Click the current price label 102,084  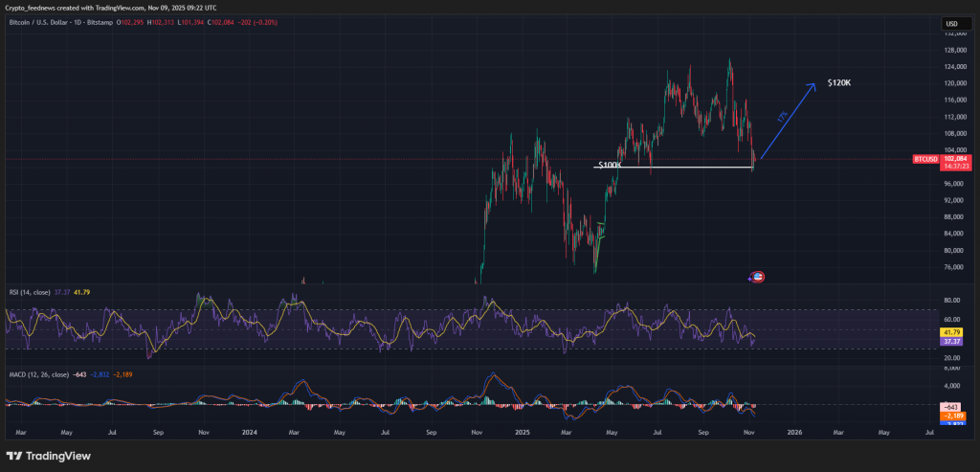957,158
